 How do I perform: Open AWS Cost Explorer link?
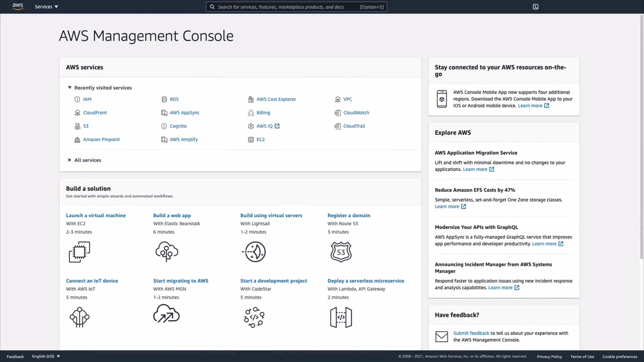coord(276,100)
